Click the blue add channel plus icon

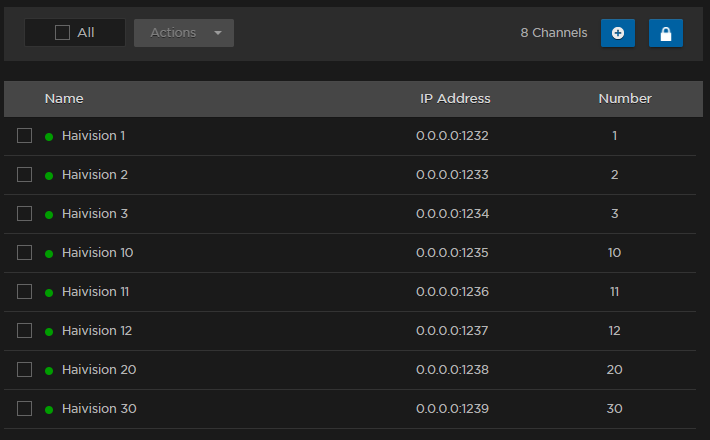tap(617, 33)
